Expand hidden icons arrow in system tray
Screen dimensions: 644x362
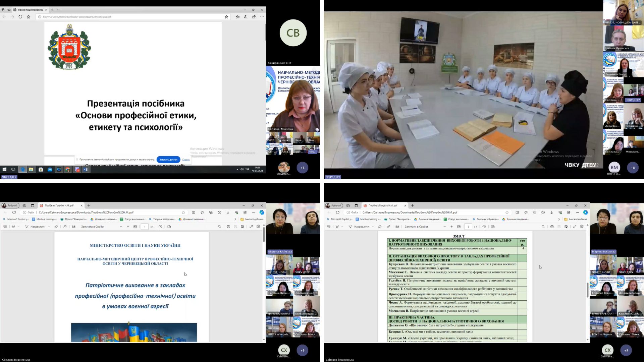237,169
